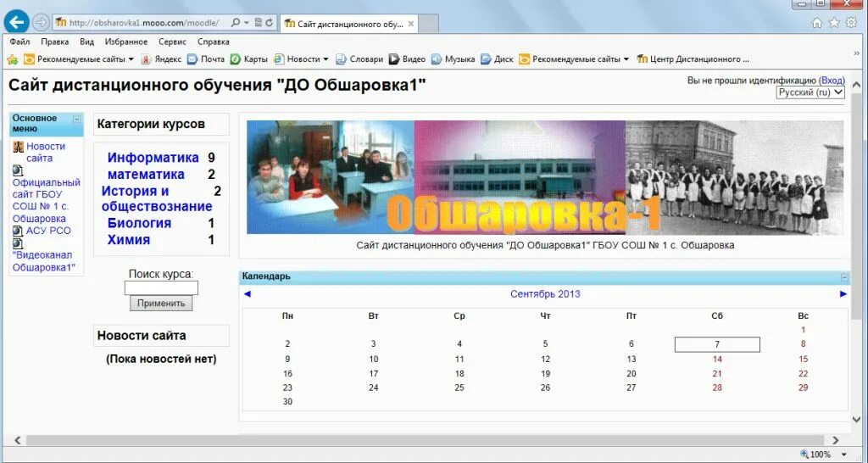This screenshot has height=463, width=868.
Task: Select day 30 in the calendar
Action: (287, 402)
